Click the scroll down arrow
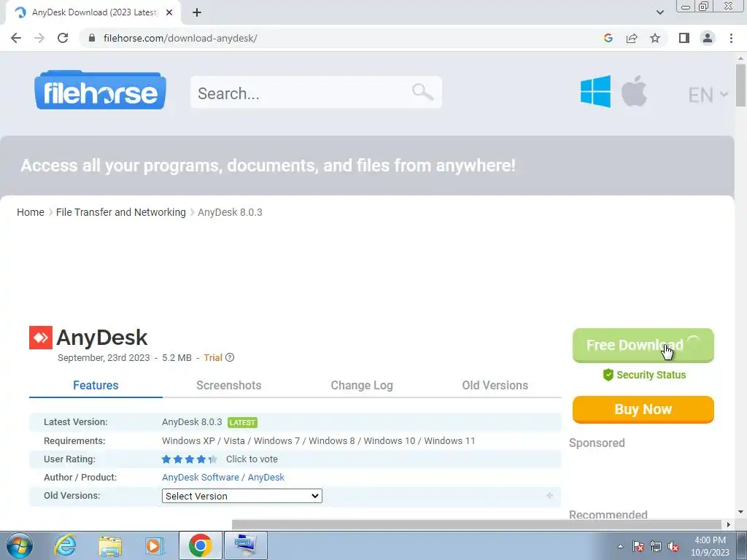Image resolution: width=747 pixels, height=560 pixels. [x=740, y=512]
